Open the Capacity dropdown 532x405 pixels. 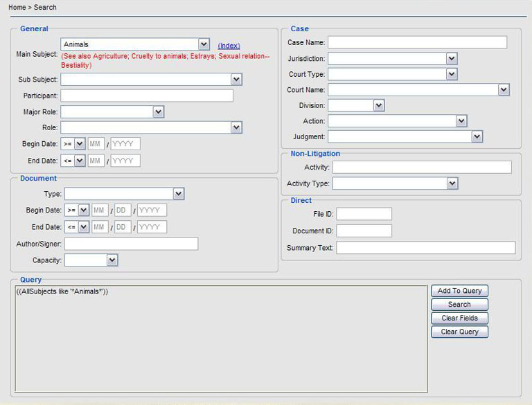click(91, 260)
